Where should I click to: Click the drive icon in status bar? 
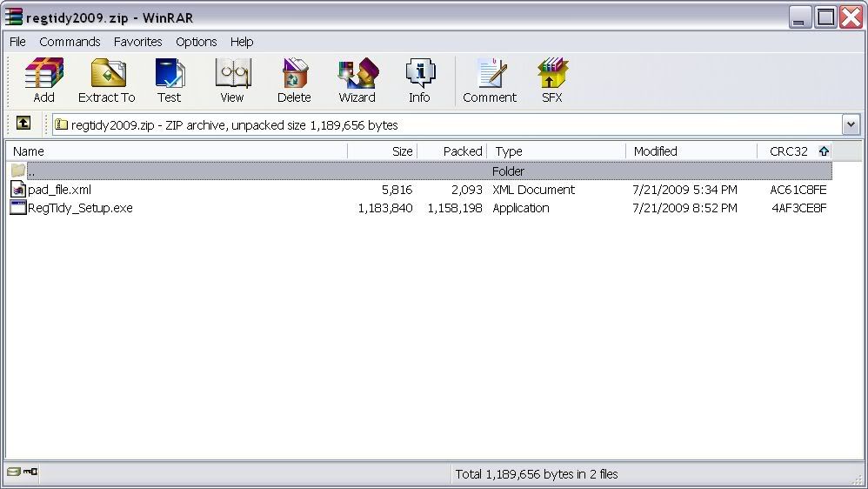coord(14,472)
